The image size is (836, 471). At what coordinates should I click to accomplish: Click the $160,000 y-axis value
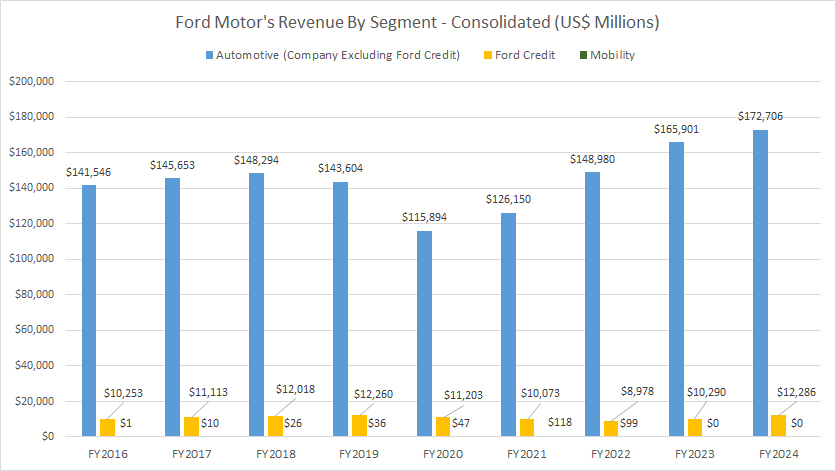point(31,153)
